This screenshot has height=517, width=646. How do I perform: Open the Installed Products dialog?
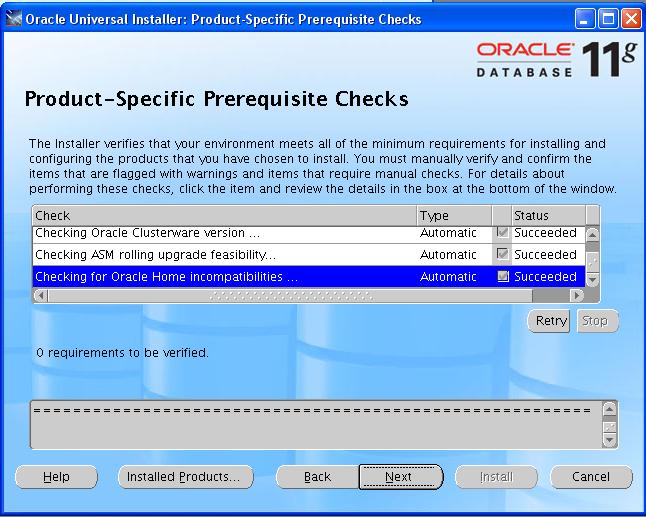point(183,477)
